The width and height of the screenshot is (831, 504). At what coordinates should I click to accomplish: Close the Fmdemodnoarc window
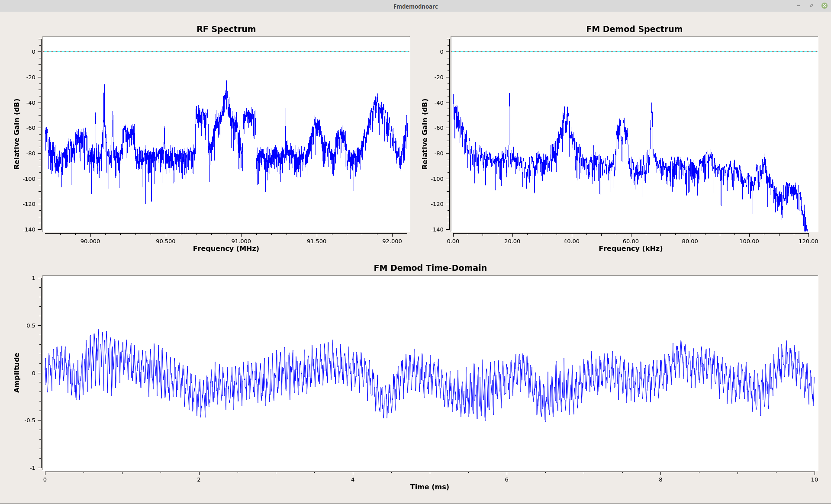tap(824, 6)
